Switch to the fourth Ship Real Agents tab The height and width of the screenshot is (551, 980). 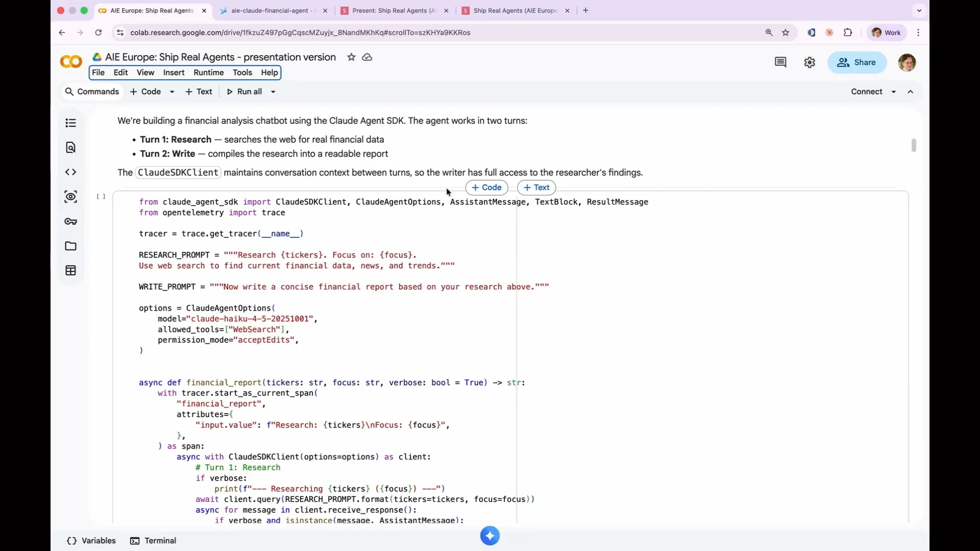pos(515,10)
